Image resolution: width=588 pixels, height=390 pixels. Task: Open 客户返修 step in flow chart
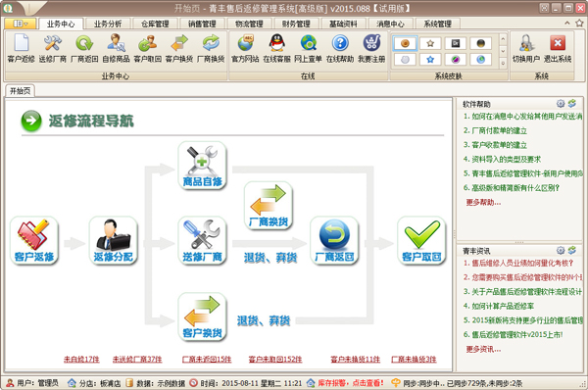(x=34, y=240)
